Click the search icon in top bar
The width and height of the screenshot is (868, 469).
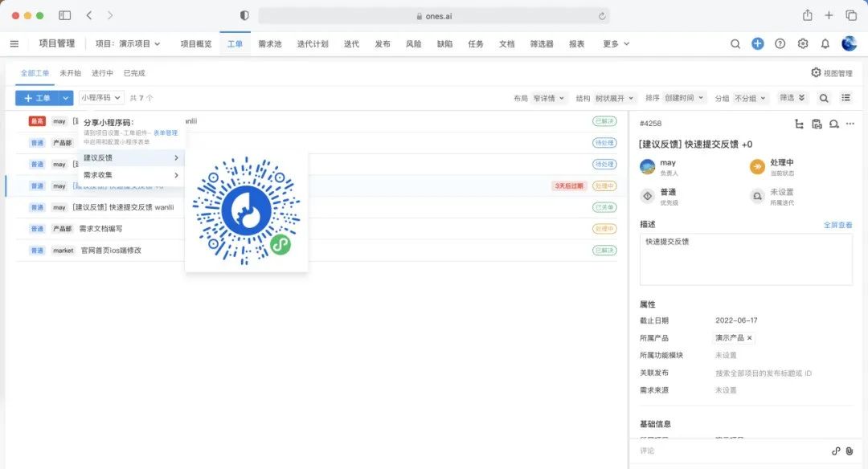735,43
